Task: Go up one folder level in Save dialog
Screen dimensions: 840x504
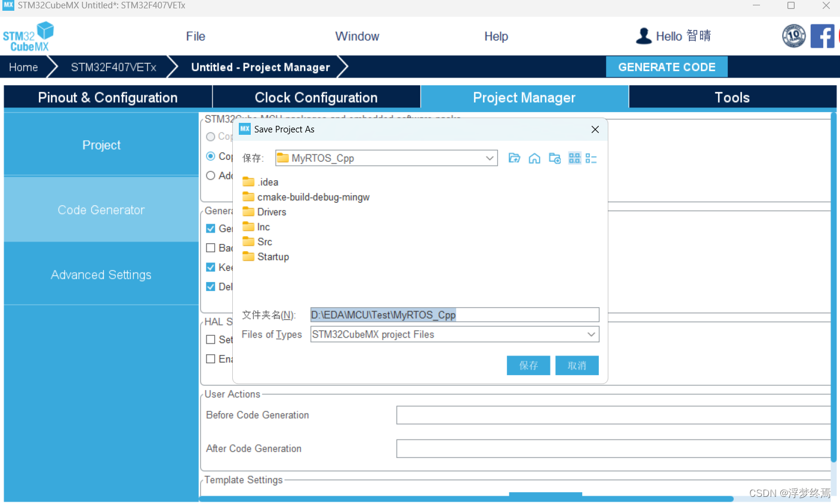Action: [x=514, y=158]
